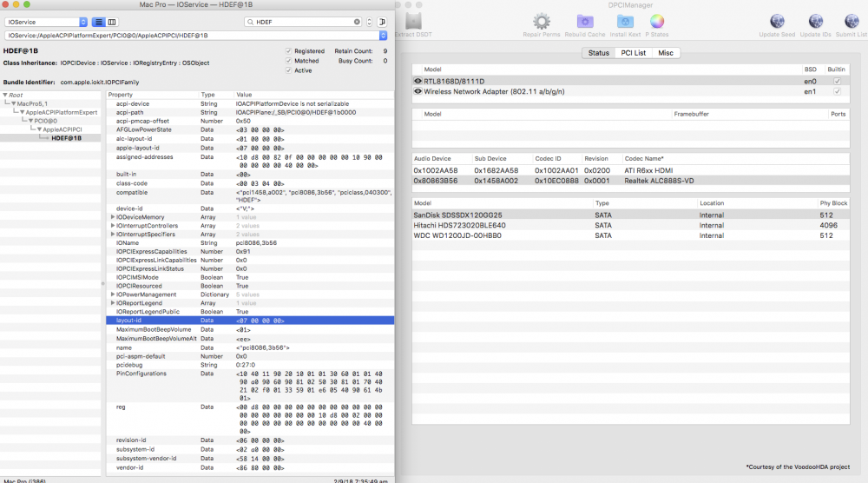Screen dimensions: 868x483
Task: Switch to the PCI List tab
Action: click(x=634, y=53)
